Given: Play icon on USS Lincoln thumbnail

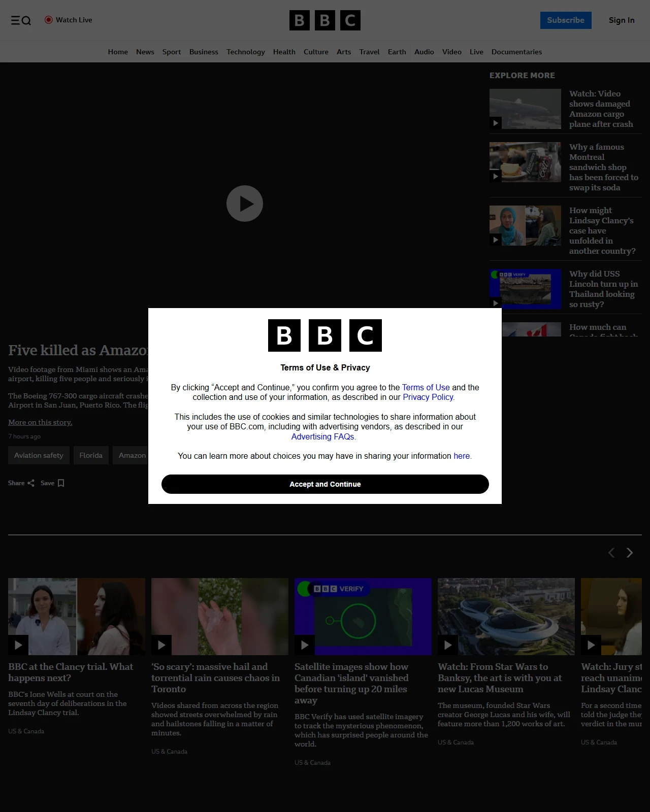Looking at the screenshot, I should coord(496,303).
